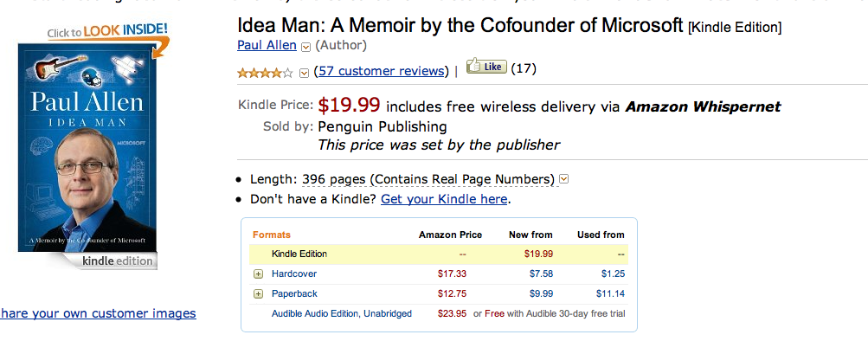Image resolution: width=868 pixels, height=354 pixels.
Task: Expand the Hardcover format plus icon
Action: point(258,274)
